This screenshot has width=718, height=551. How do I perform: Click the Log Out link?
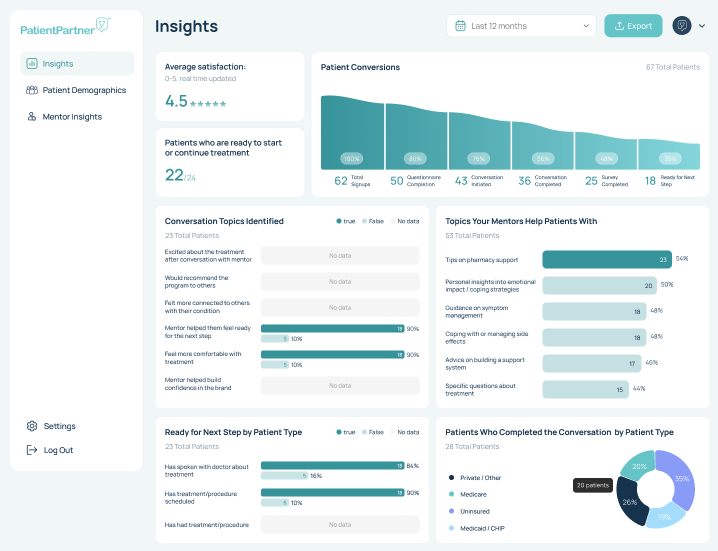click(58, 450)
